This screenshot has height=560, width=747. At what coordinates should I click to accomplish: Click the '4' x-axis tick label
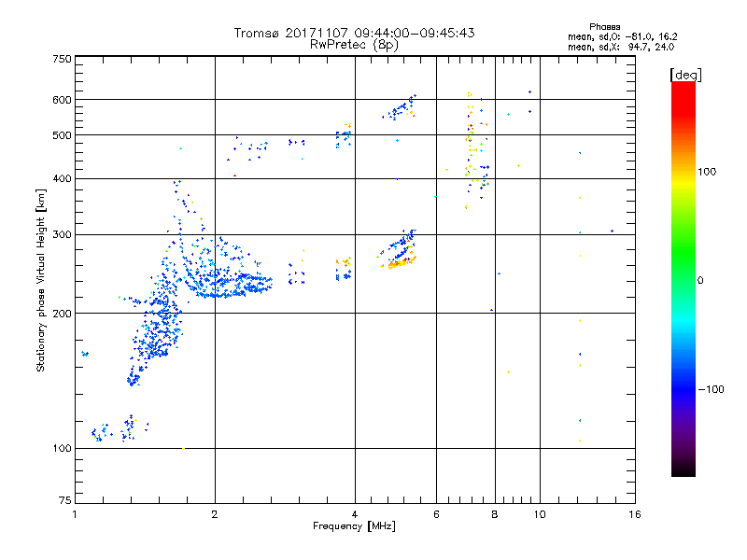click(x=355, y=514)
